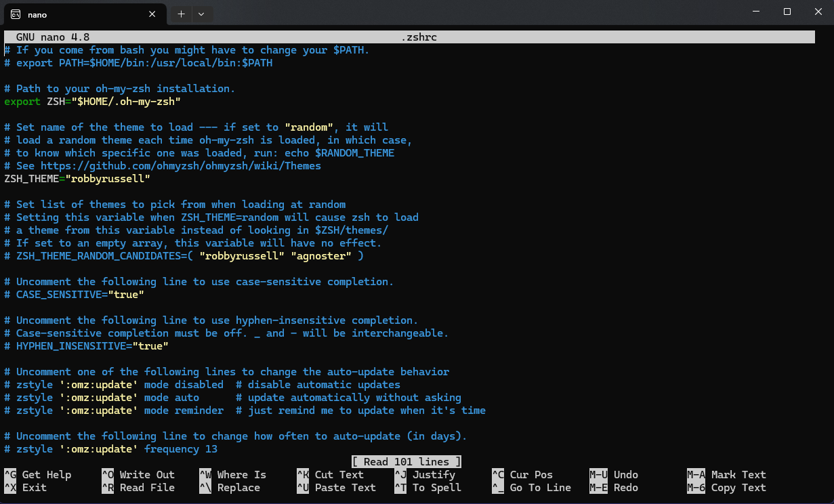Click the M-6 Copy Text shortcut

727,488
